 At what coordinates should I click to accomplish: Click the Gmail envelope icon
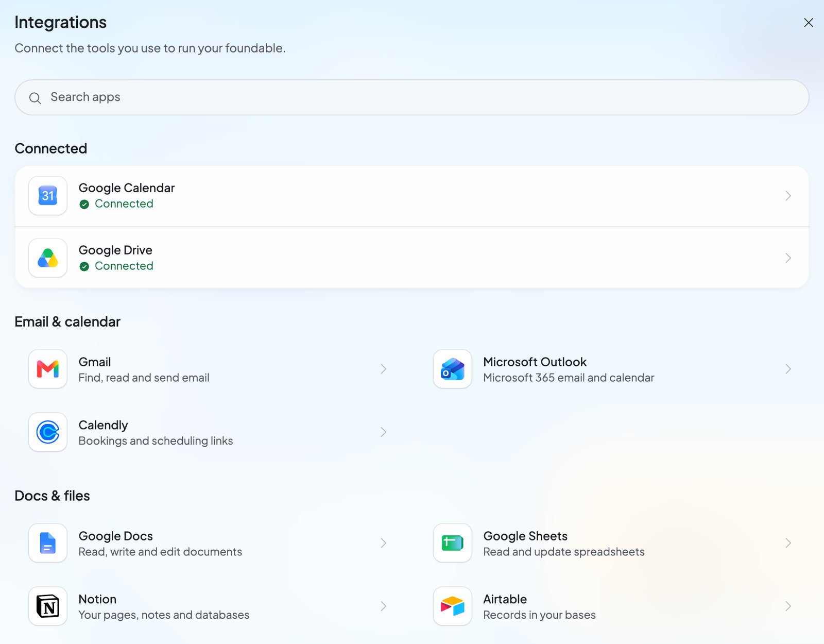[48, 369]
